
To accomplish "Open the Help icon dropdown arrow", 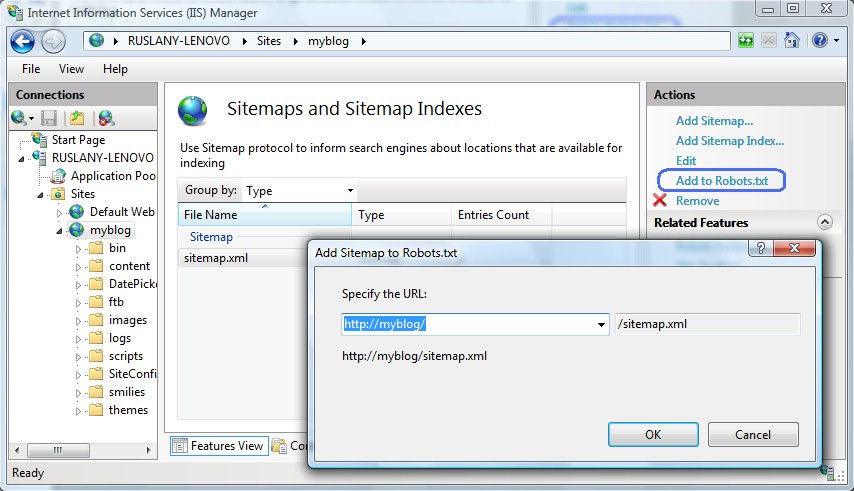I will 837,41.
